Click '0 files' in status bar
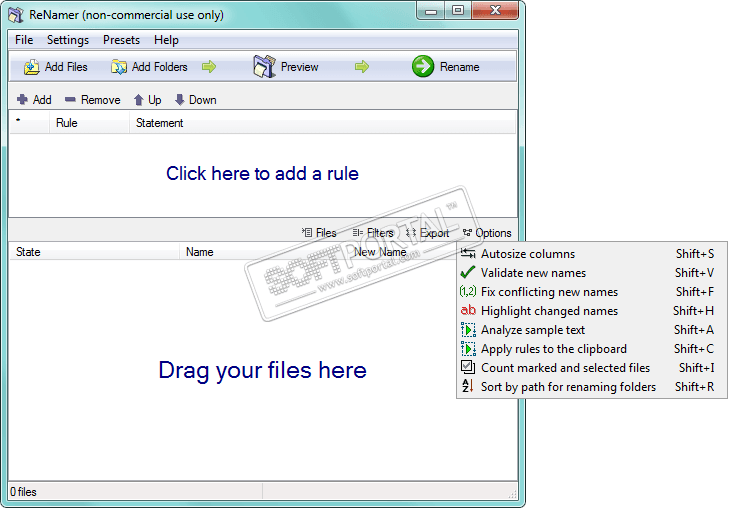The height and width of the screenshot is (508, 729). point(23,492)
